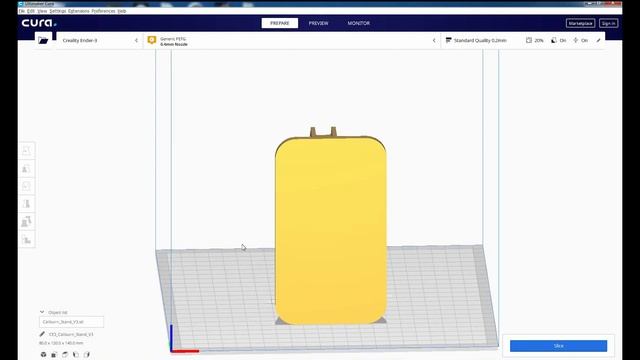640x360 pixels.
Task: Switch to right side view icon
Action: 87,354
